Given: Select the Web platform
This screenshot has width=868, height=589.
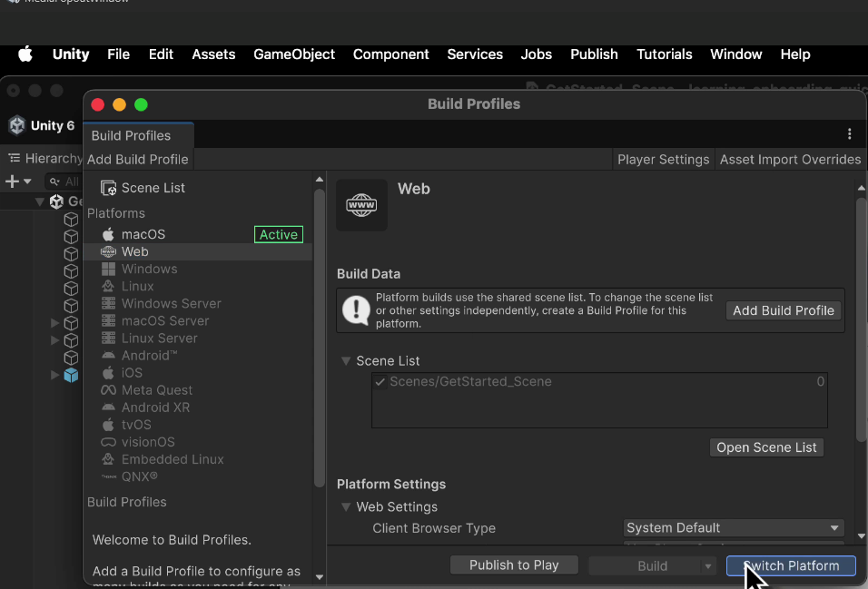Looking at the screenshot, I should [x=198, y=251].
